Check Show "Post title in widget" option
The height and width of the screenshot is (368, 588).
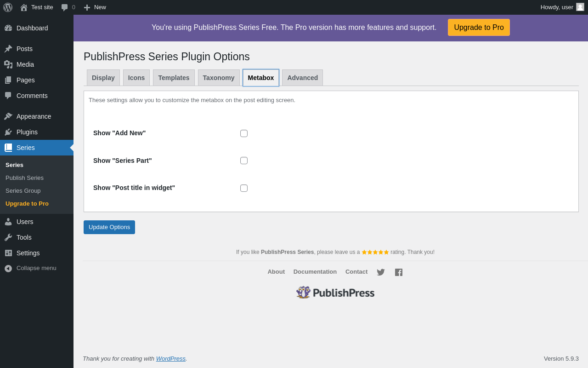point(244,188)
